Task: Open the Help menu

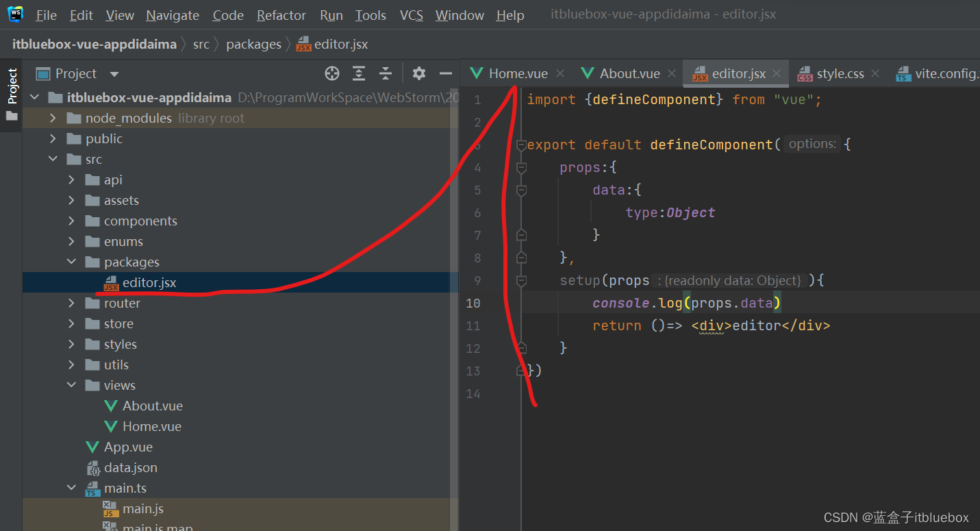Action: point(510,15)
